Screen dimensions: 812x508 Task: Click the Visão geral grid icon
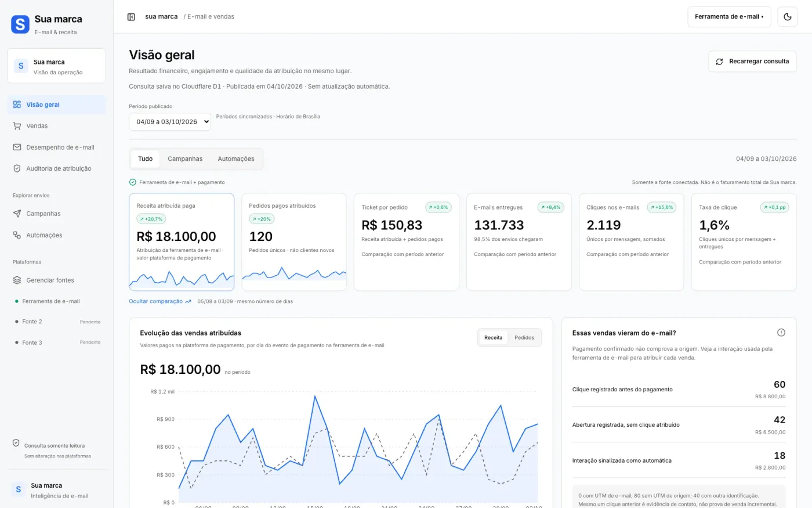pos(17,105)
